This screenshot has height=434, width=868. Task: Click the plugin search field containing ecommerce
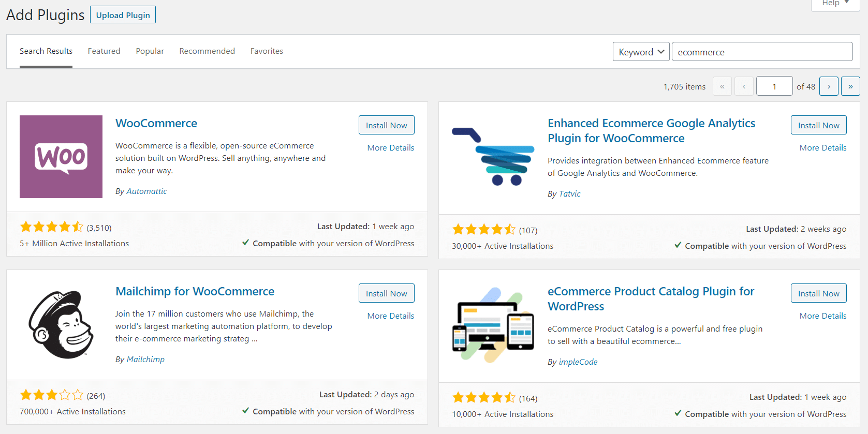[x=762, y=52]
